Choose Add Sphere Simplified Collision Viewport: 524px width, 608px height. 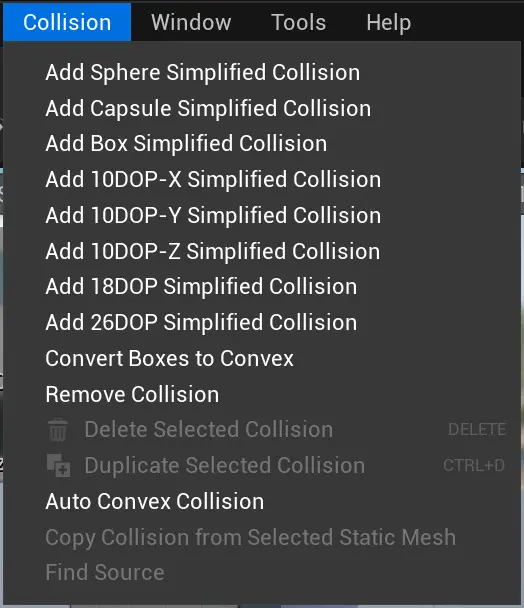[x=262, y=73]
